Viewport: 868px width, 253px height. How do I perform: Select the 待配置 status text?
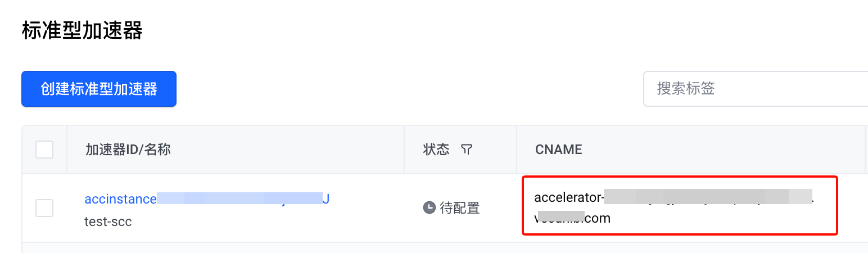(x=459, y=208)
